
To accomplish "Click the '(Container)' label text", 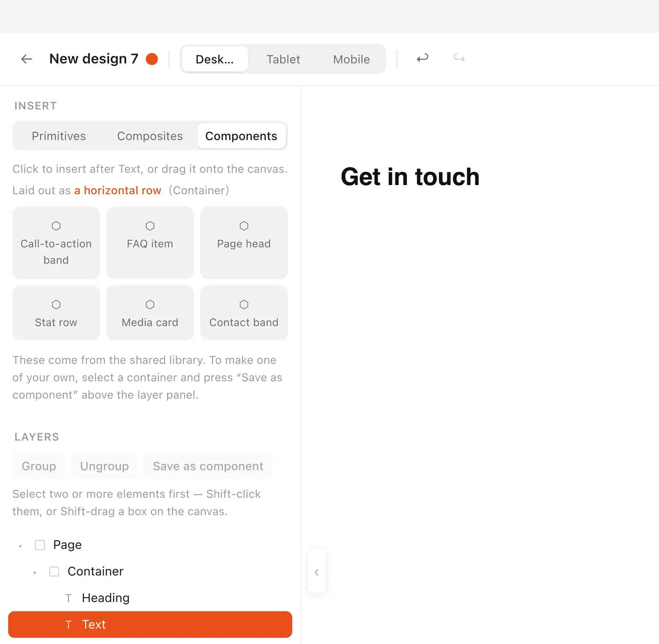I will (199, 190).
